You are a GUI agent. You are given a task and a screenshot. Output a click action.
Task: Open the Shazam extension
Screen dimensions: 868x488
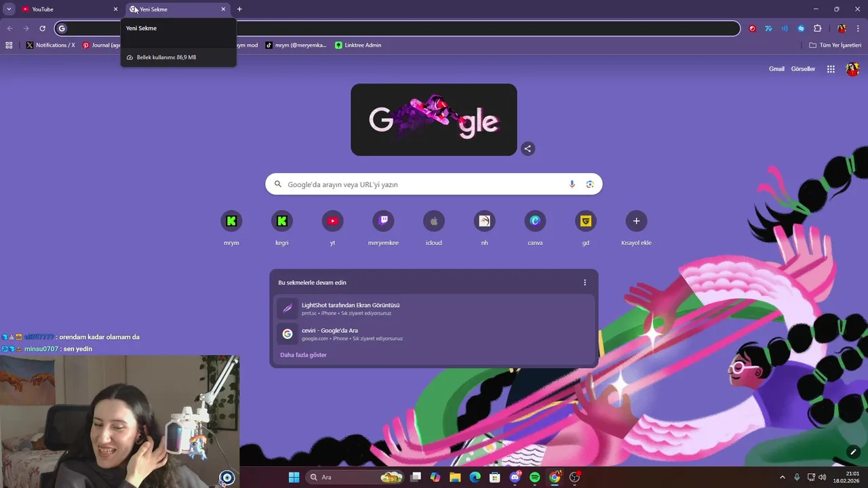click(x=801, y=28)
